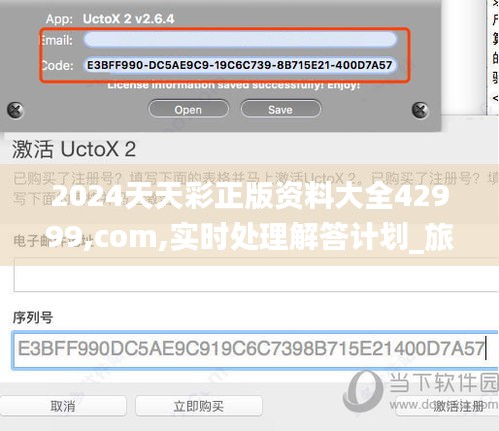Click the 激活 UctoX 2 dialog heading
The width and height of the screenshot is (499, 431).
(74, 149)
